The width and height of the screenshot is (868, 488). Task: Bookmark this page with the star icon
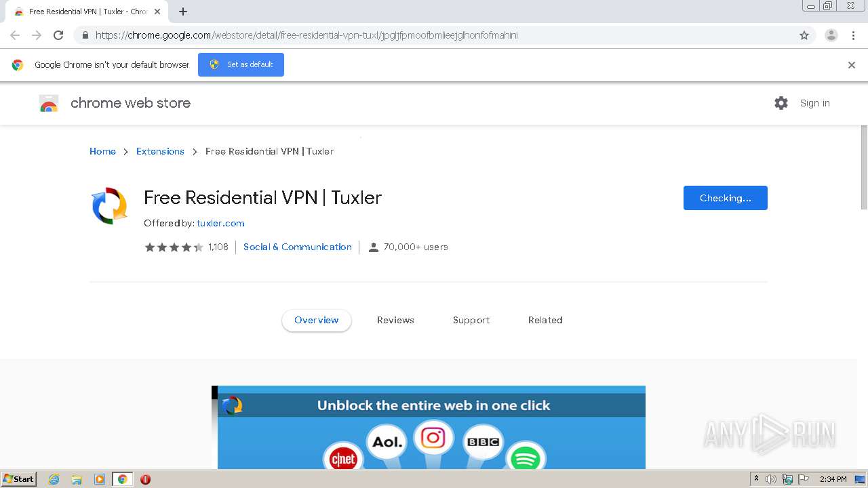tap(804, 35)
